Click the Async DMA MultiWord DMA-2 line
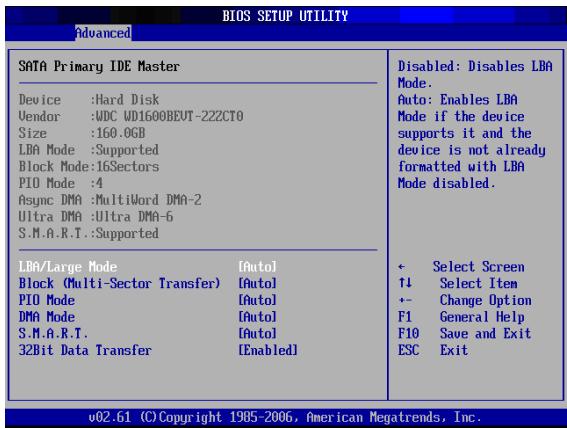 click(110, 200)
